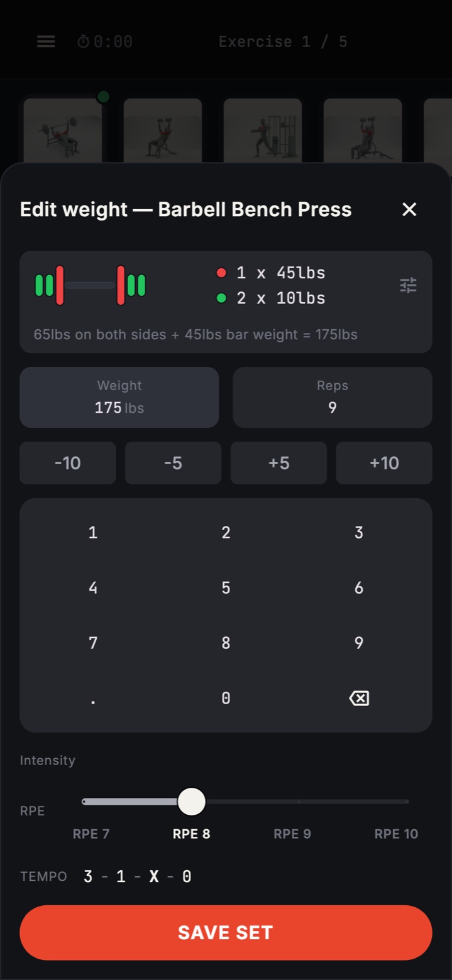
Task: Select the Weight 175 lbs field
Action: (x=119, y=398)
